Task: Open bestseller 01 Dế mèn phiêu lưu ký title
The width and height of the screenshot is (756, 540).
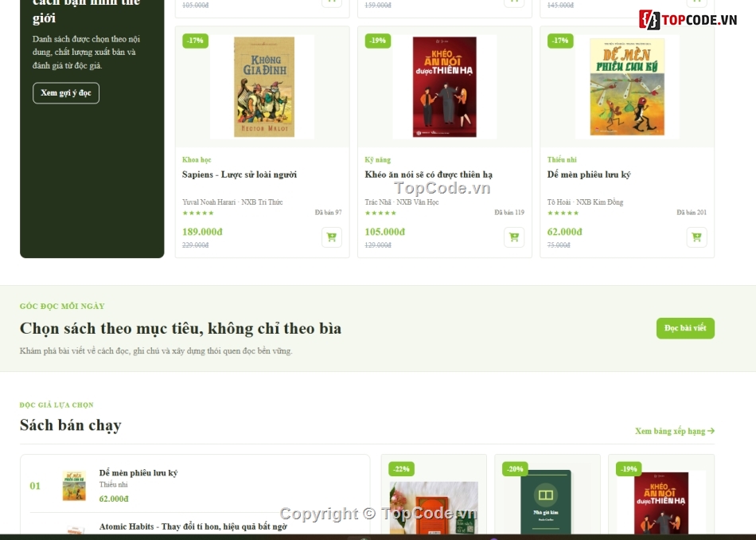Action: point(138,473)
